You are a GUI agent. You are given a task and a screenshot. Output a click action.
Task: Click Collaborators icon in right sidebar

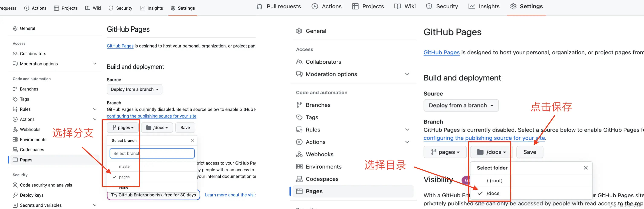point(299,62)
